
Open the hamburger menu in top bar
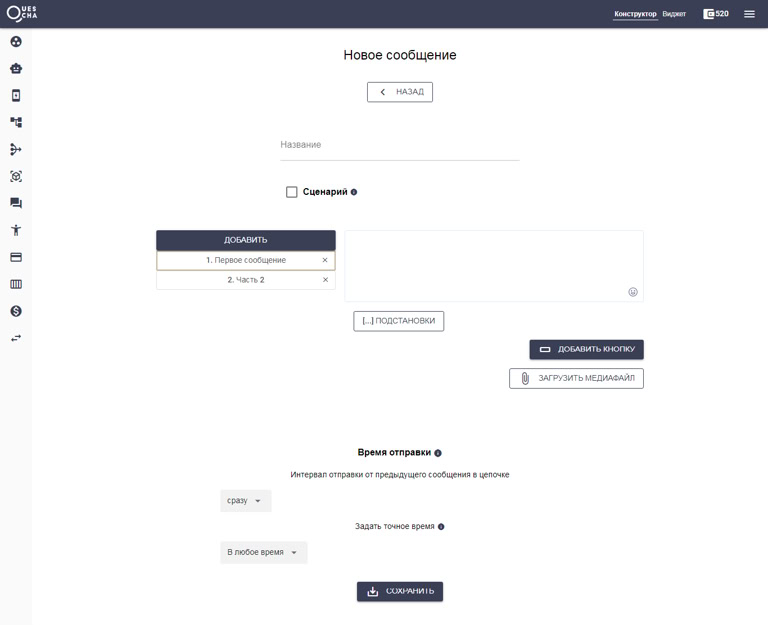pos(749,14)
